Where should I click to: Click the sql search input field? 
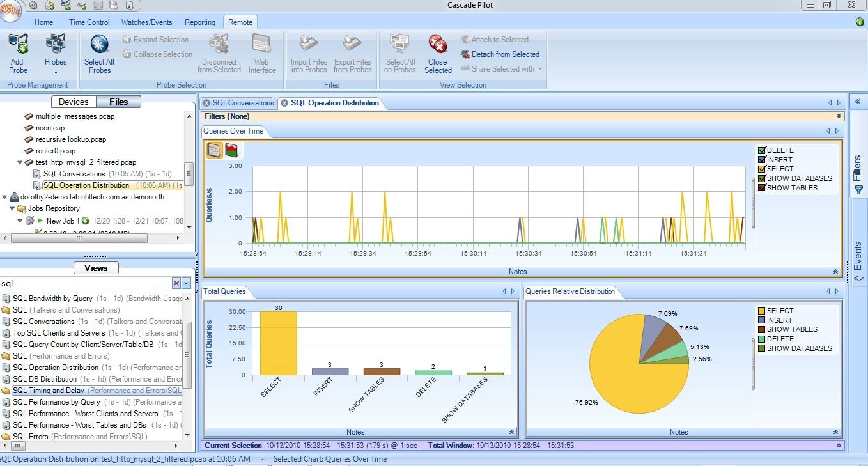coord(86,283)
